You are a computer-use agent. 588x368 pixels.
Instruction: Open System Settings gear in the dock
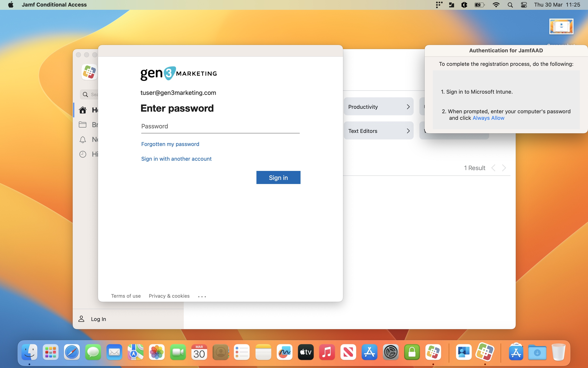point(391,352)
